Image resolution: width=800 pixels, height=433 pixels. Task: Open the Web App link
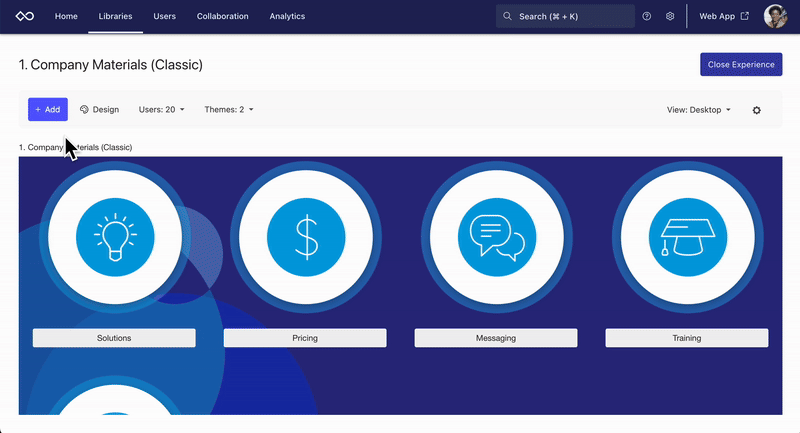pyautogui.click(x=724, y=16)
